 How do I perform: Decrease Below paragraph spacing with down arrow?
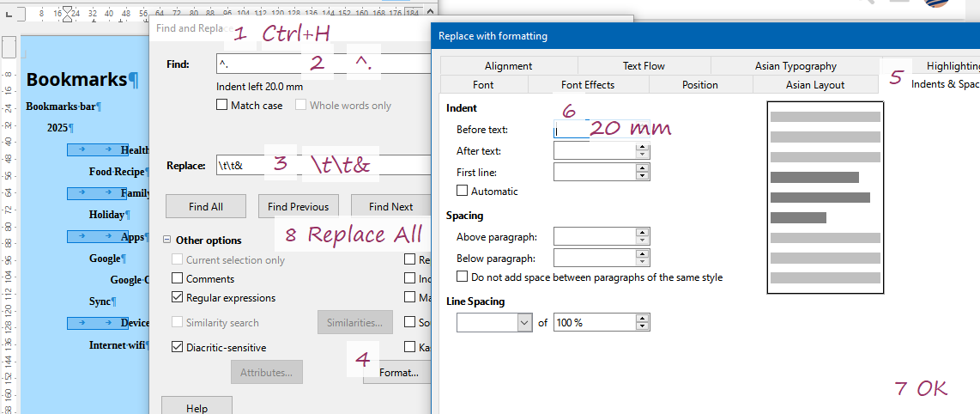[x=643, y=262]
